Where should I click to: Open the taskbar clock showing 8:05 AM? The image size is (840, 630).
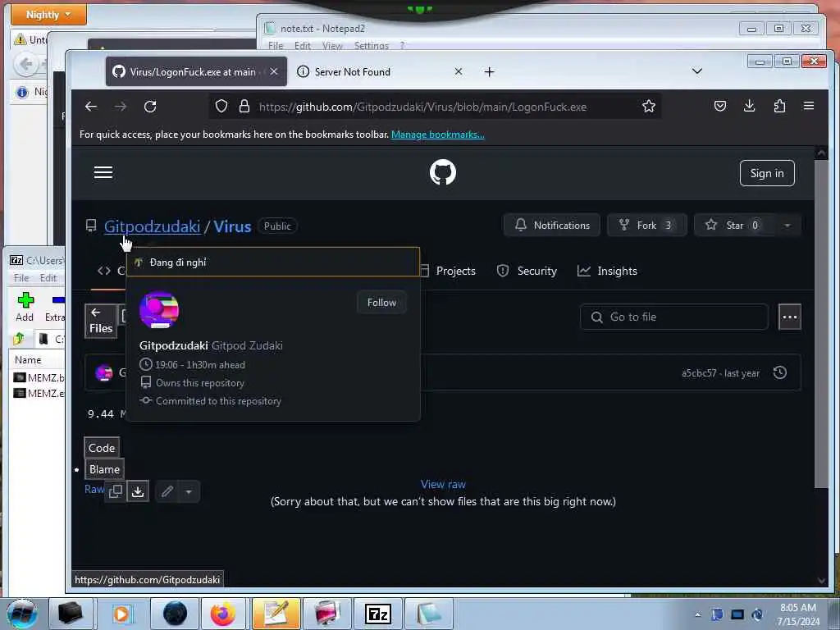coord(798,614)
